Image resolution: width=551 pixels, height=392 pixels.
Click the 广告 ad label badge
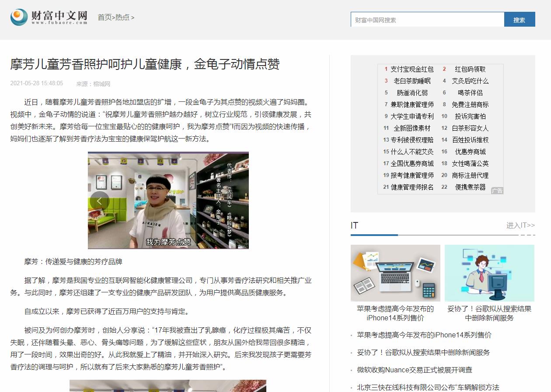point(497,191)
